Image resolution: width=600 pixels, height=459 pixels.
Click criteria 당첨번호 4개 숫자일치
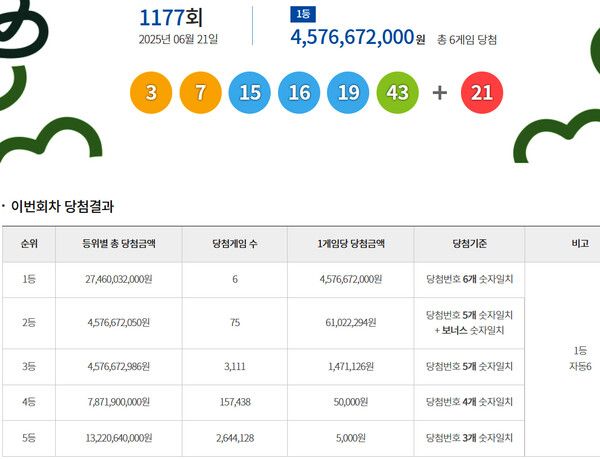(x=470, y=402)
